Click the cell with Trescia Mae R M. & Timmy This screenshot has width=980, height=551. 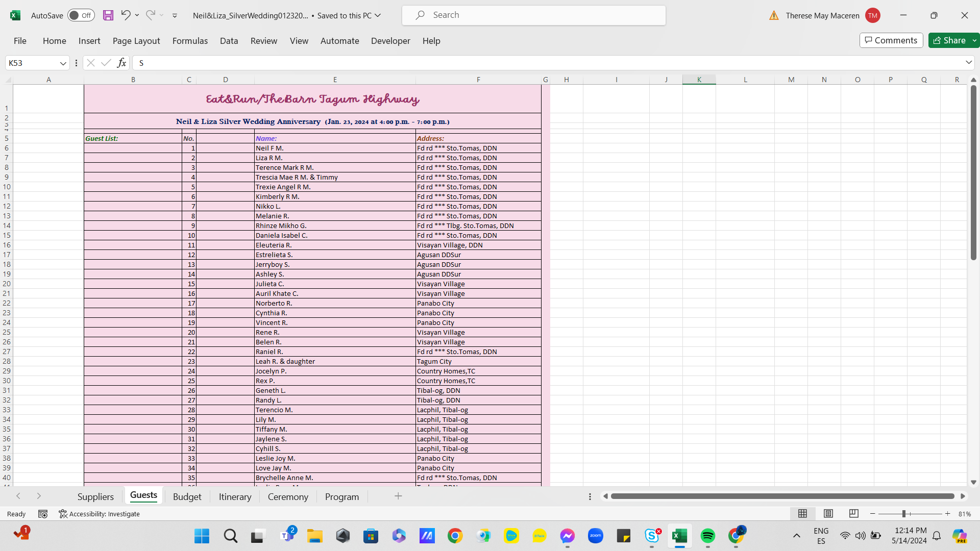[x=335, y=177]
